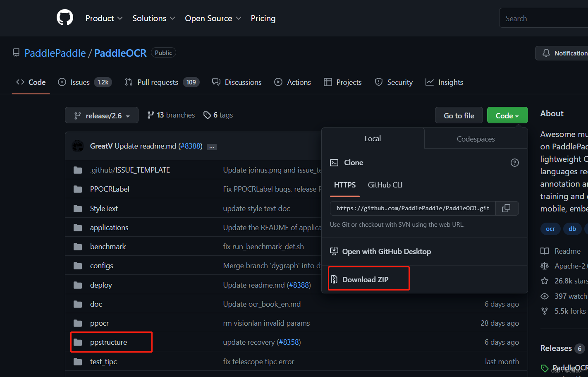The height and width of the screenshot is (377, 588).
Task: Click the branch icon beside 13 branches
Action: [151, 115]
